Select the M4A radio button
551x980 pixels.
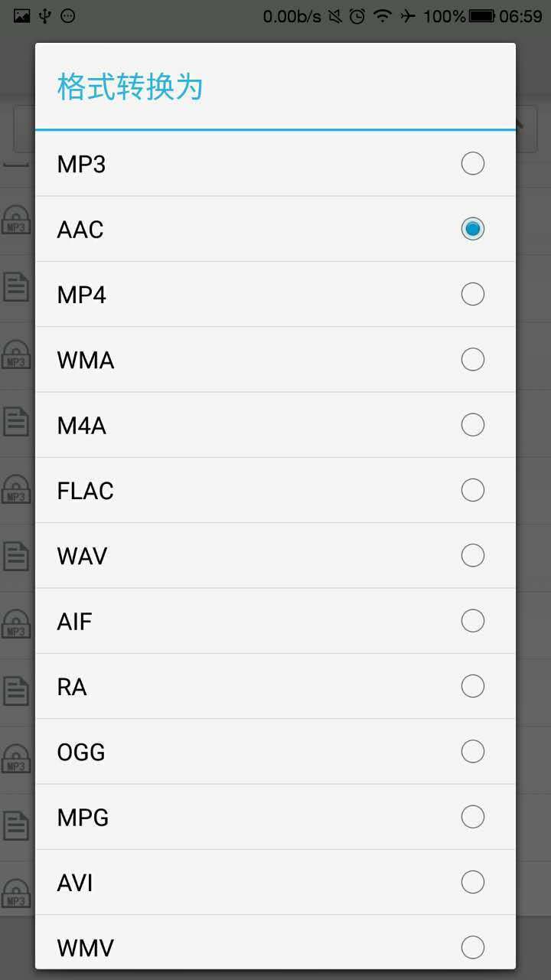(472, 425)
